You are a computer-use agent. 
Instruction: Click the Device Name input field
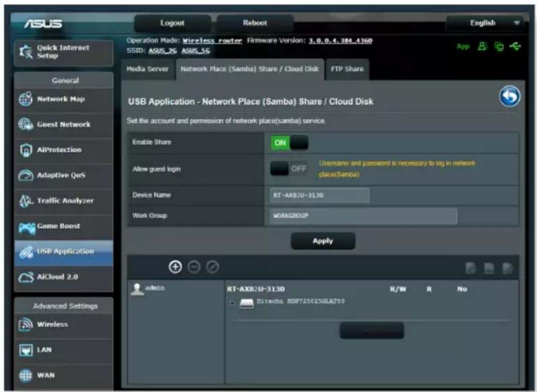point(320,195)
